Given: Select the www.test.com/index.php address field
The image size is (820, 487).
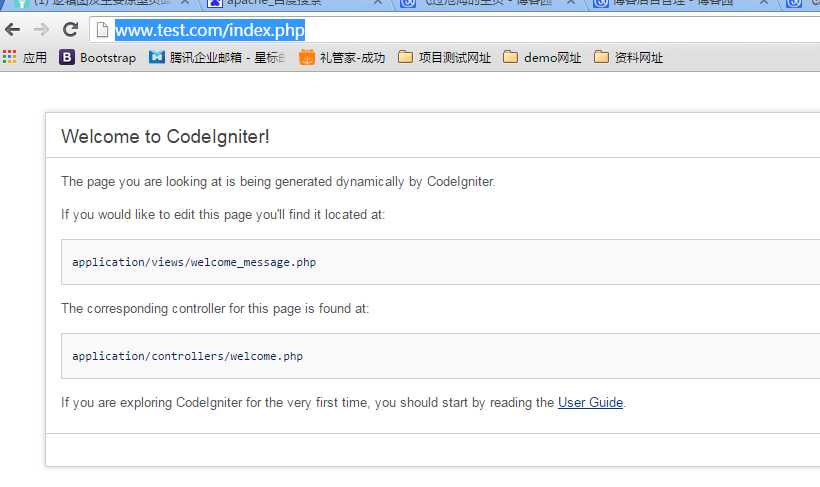Looking at the screenshot, I should pyautogui.click(x=455, y=30).
